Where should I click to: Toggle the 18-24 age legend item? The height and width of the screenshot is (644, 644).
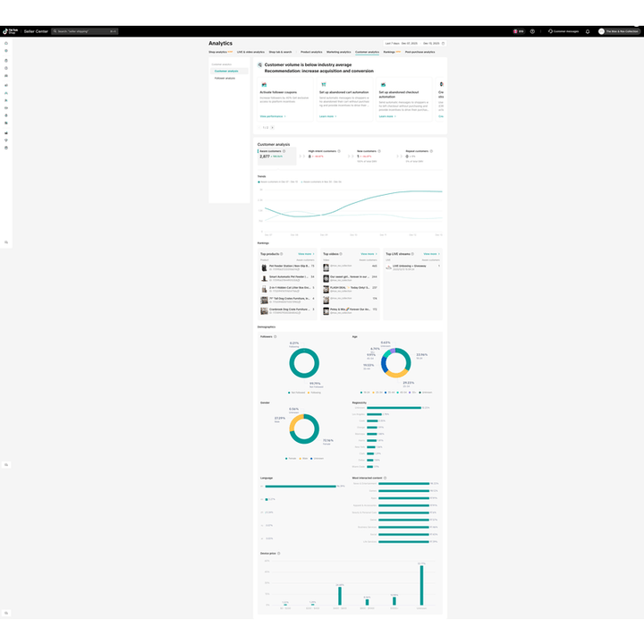pyautogui.click(x=366, y=392)
